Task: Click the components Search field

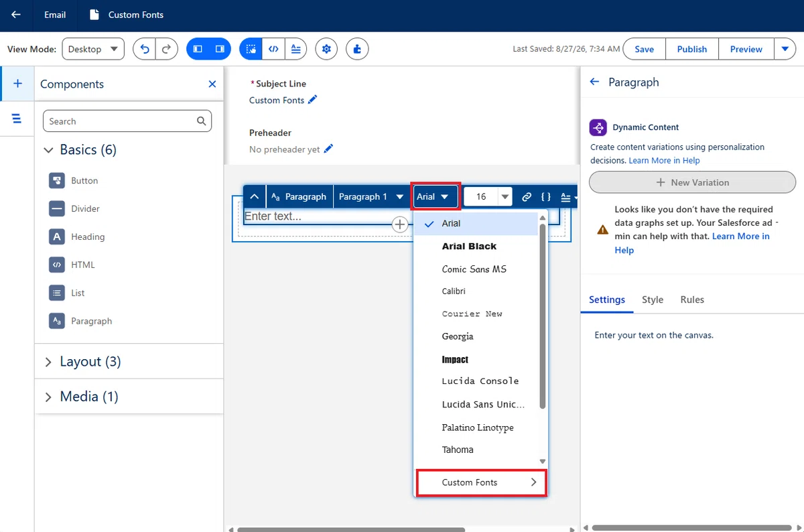Action: coord(127,121)
